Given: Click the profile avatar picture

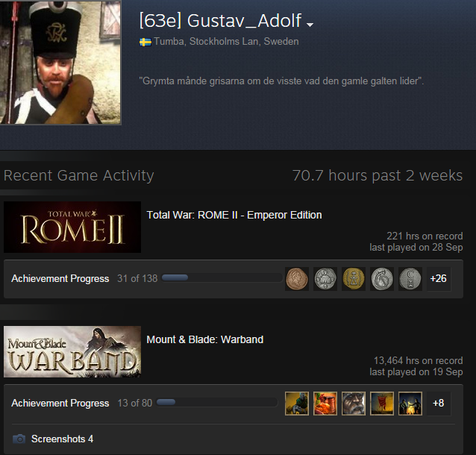Looking at the screenshot, I should click(60, 62).
